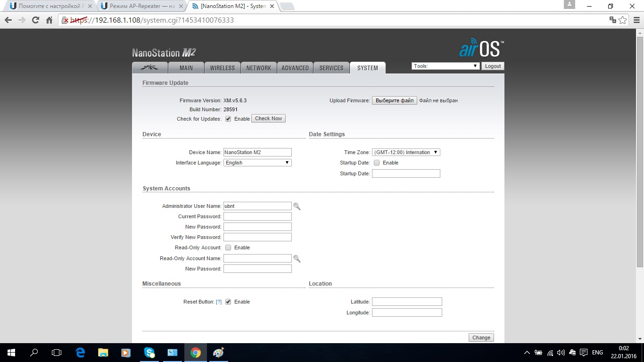Click the Logout button
The image size is (644, 362).
click(493, 66)
